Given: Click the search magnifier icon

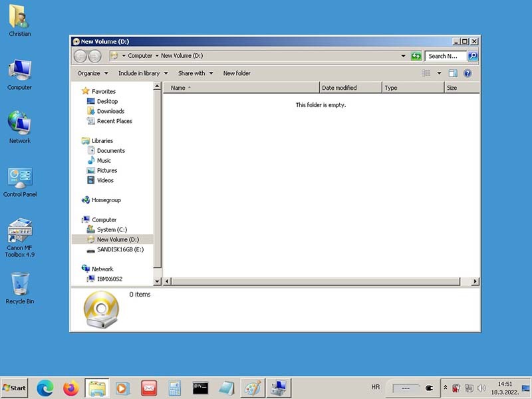Looking at the screenshot, I should pos(473,57).
